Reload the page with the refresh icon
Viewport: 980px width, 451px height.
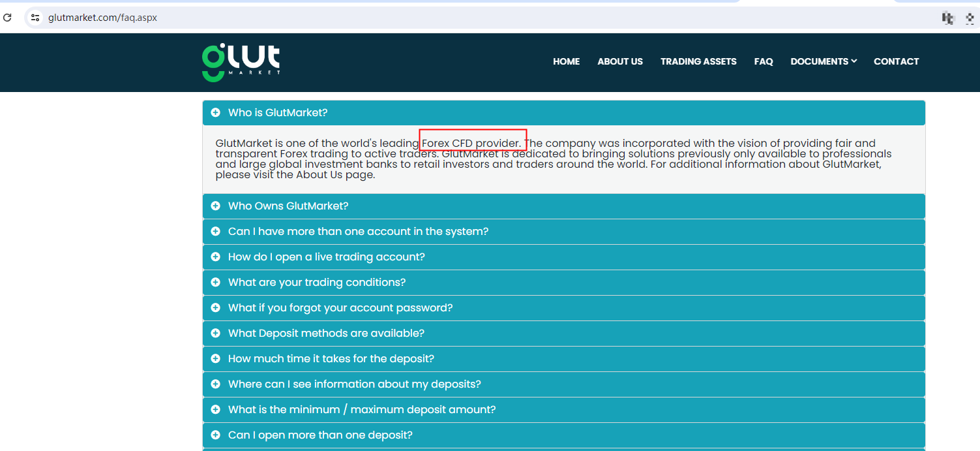[x=8, y=18]
